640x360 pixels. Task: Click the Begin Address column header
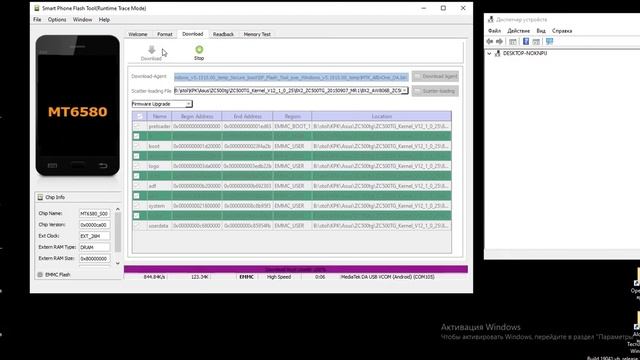[x=197, y=116]
